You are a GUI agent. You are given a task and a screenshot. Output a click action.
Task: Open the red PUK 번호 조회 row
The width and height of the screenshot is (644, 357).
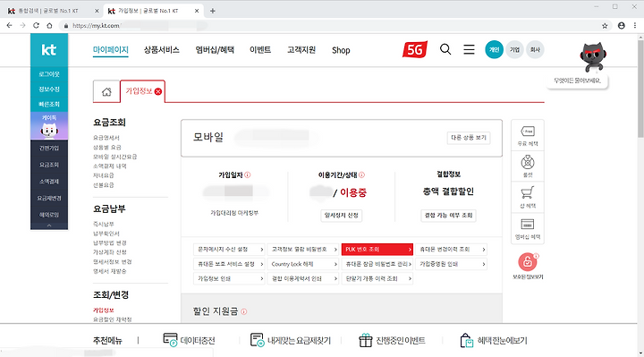pyautogui.click(x=377, y=250)
